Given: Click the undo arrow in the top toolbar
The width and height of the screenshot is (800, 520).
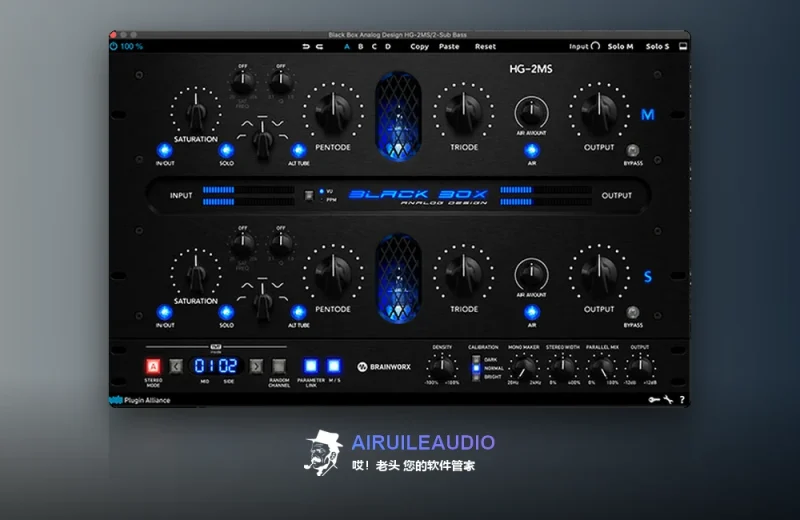Looking at the screenshot, I should 306,46.
